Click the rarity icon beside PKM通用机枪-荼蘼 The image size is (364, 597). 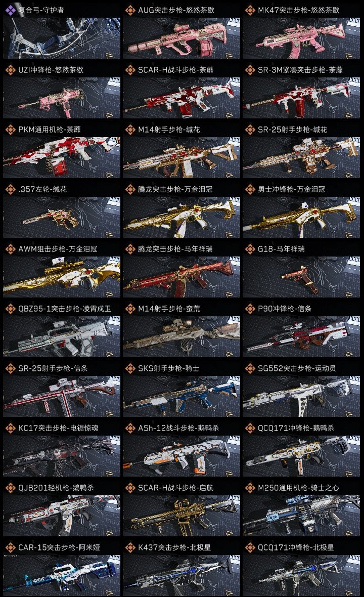point(10,130)
